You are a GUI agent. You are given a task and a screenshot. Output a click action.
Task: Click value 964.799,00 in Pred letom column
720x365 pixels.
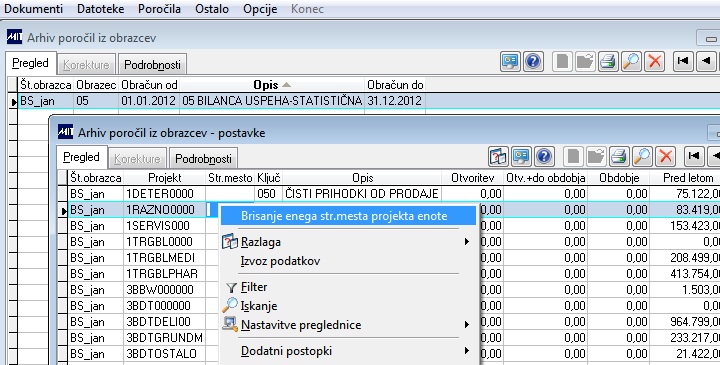pos(686,321)
